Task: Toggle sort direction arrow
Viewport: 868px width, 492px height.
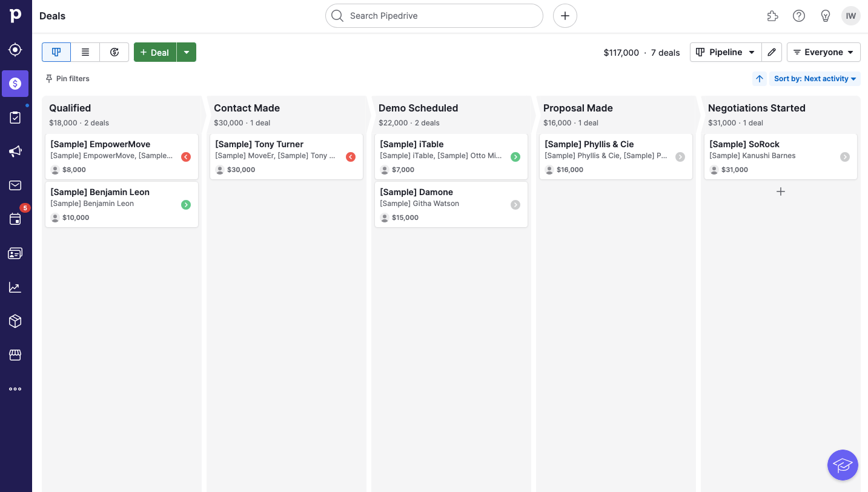Action: click(x=760, y=79)
